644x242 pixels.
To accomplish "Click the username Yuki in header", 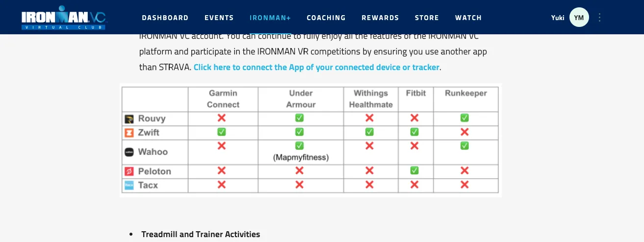I will point(558,18).
